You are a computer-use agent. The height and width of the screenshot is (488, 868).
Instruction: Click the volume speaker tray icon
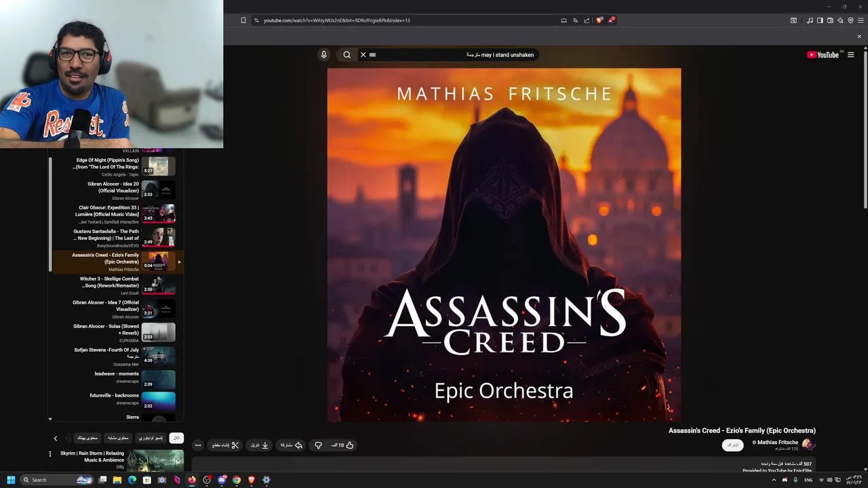pyautogui.click(x=829, y=480)
